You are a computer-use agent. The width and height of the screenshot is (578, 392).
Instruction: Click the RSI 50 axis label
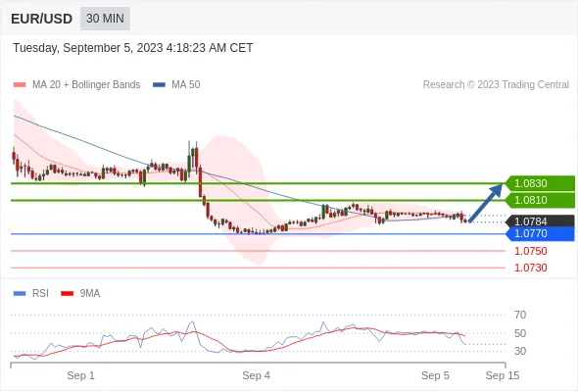tap(520, 333)
